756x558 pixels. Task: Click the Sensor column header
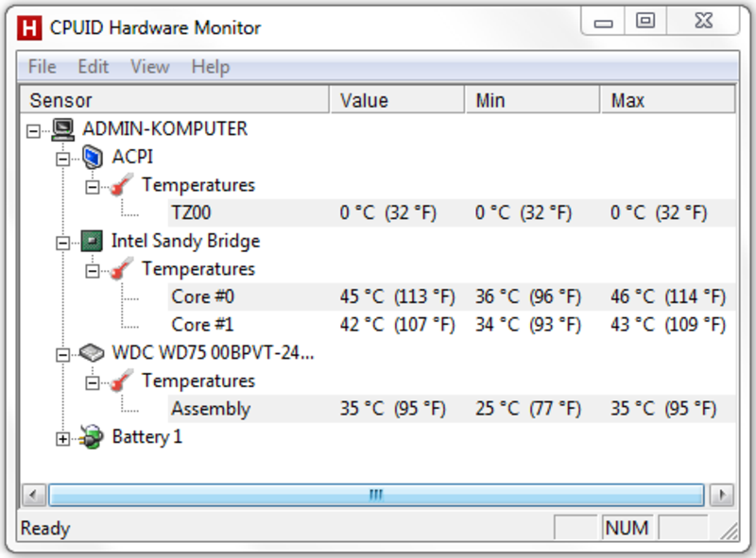[x=175, y=100]
